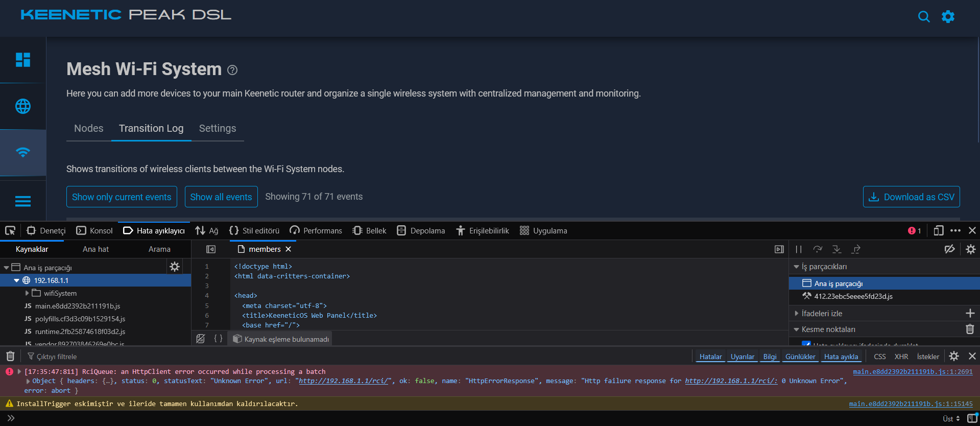Close the split console panel
Viewport: 980px width, 426px height.
click(972, 356)
